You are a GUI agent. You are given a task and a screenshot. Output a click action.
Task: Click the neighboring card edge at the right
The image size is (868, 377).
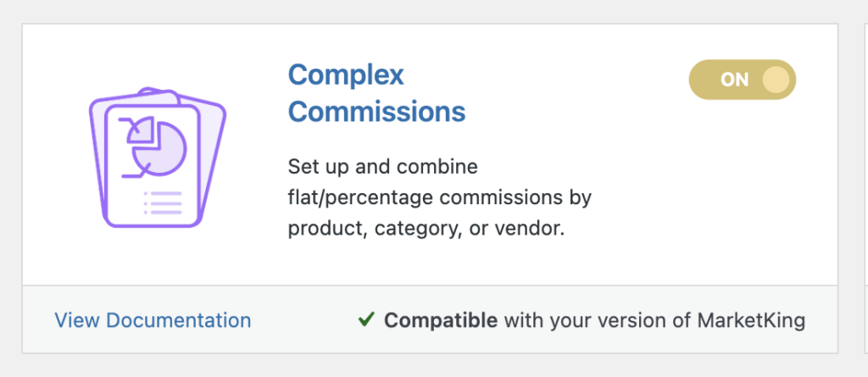865,188
